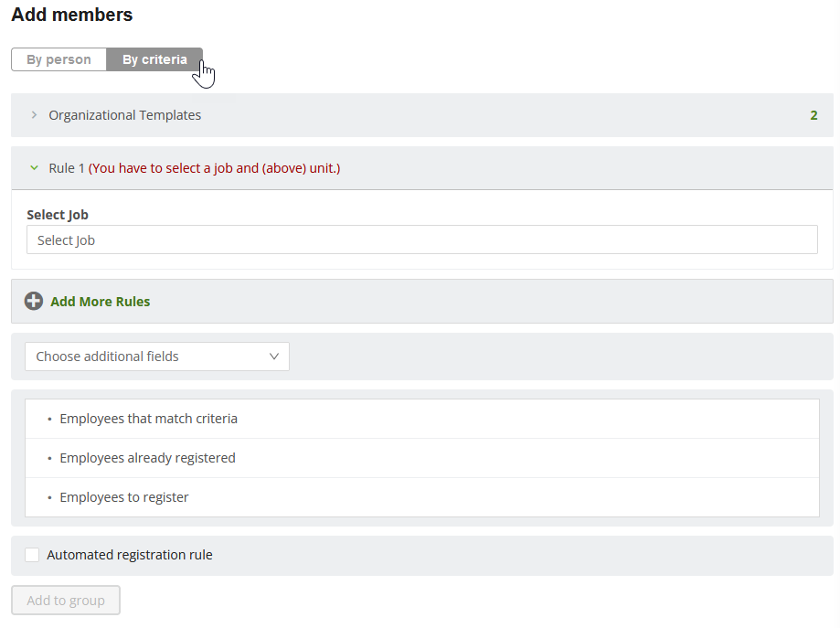Click the Organizational Templates header text
This screenshot has height=628, width=840.
[125, 115]
